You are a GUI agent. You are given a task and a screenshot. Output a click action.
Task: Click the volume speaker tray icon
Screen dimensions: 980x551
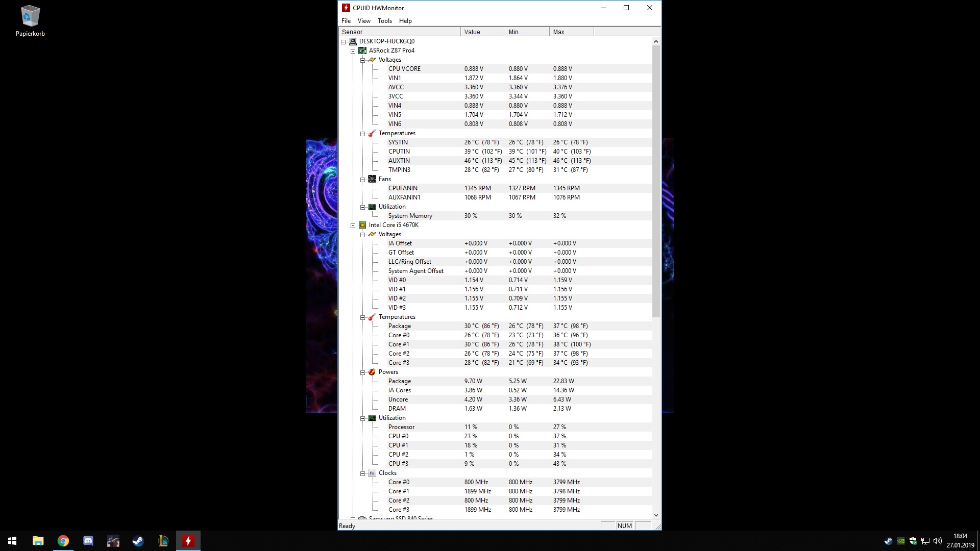coord(938,541)
